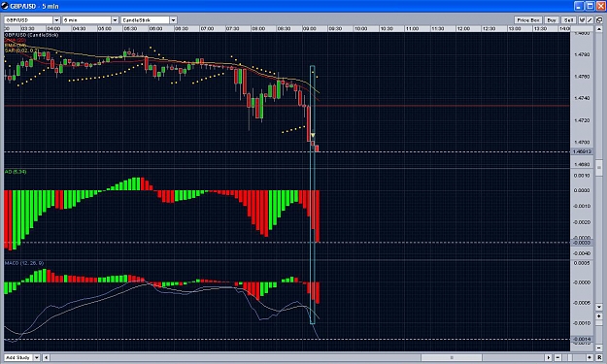Click the CandleStick chart type field
This screenshot has height=364, width=607.
pos(146,20)
